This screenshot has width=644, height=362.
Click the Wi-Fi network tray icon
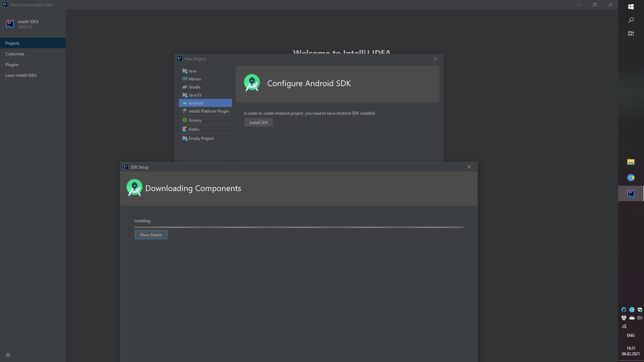click(x=624, y=326)
